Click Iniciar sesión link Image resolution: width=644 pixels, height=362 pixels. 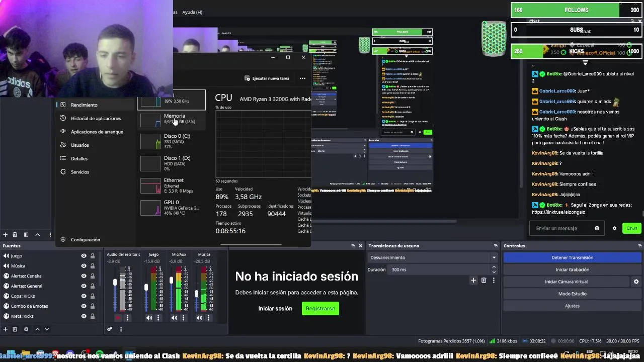pyautogui.click(x=275, y=309)
